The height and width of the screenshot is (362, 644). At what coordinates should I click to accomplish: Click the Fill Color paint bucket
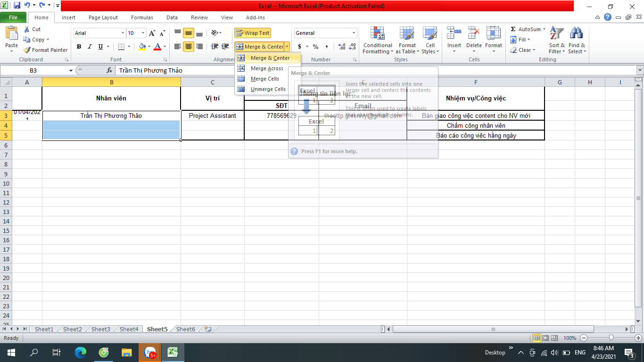142,47
